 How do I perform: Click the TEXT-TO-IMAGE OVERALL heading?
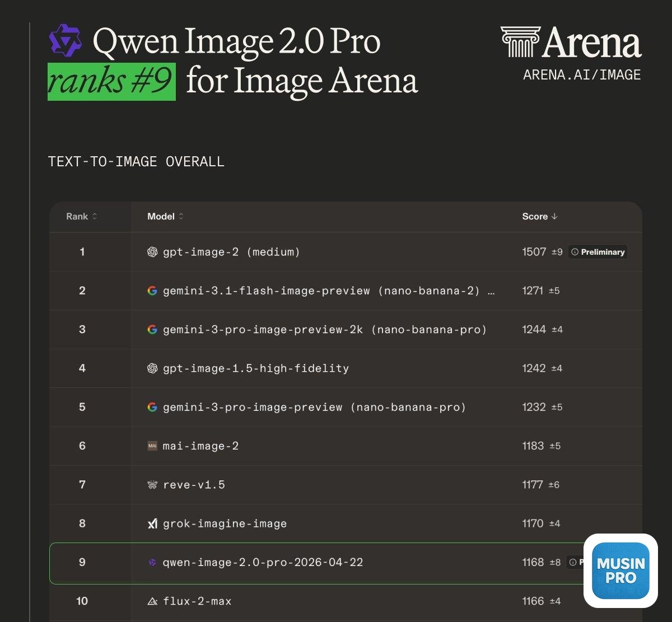[x=136, y=162]
